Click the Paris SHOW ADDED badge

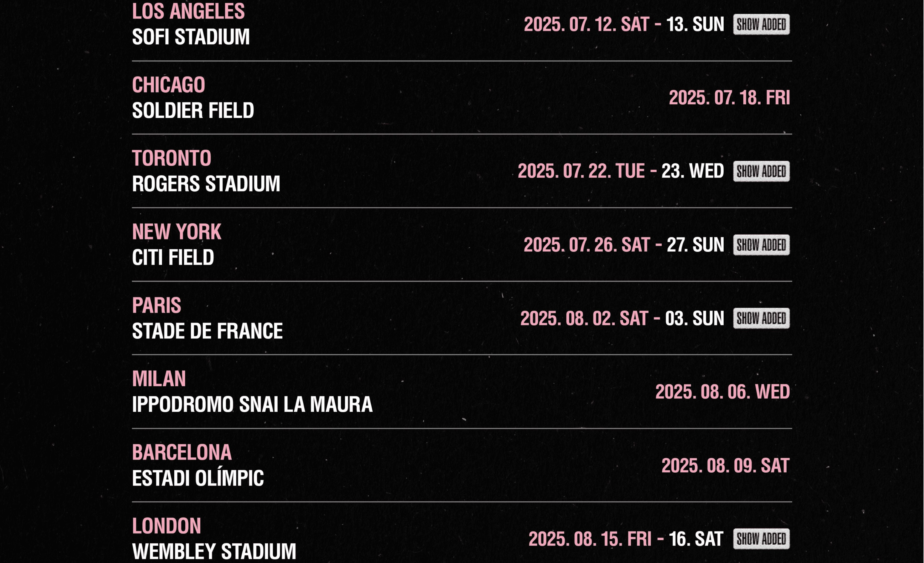click(x=761, y=318)
